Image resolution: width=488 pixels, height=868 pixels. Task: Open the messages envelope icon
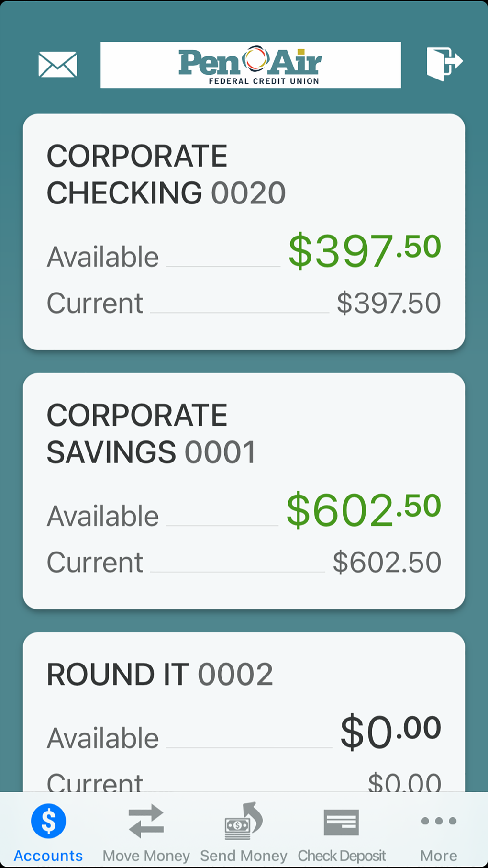pyautogui.click(x=57, y=64)
